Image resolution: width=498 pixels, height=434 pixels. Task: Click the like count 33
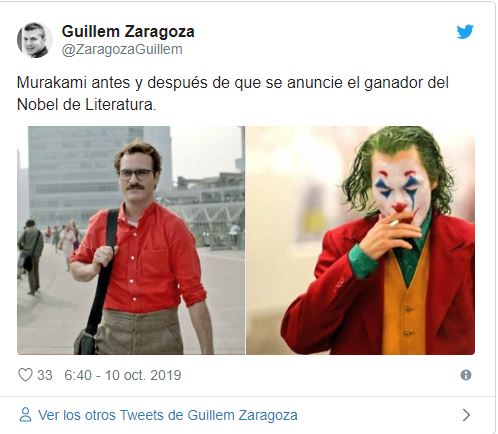click(45, 375)
